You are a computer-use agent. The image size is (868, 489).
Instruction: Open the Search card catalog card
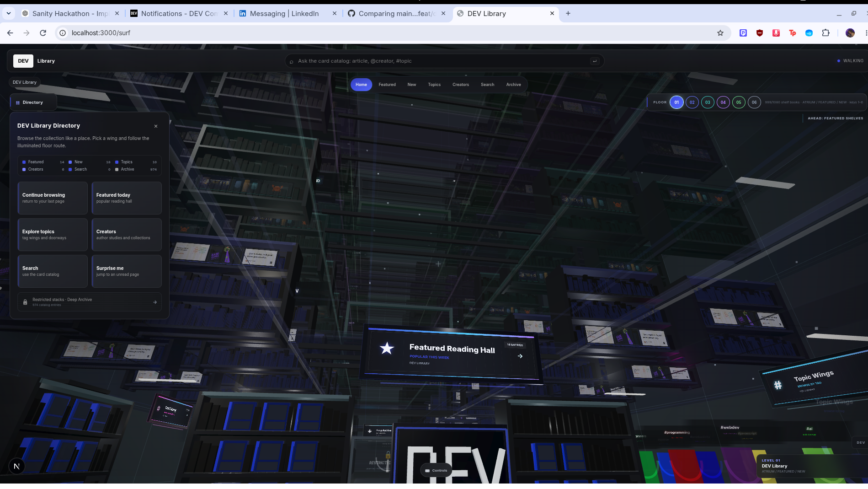53,271
